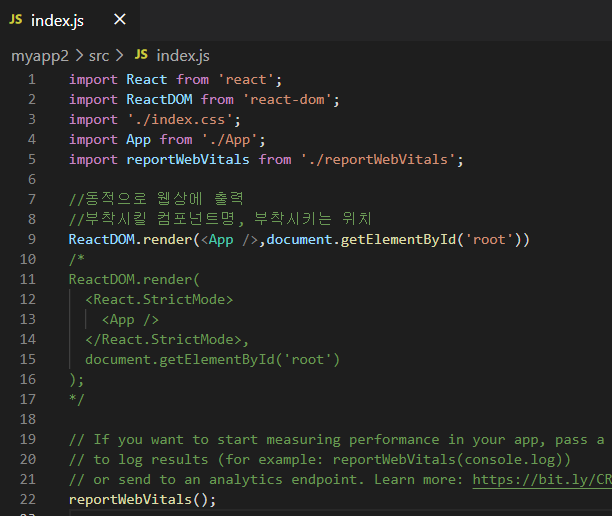Open the myapp2 breadcrumb folder

click(40, 56)
